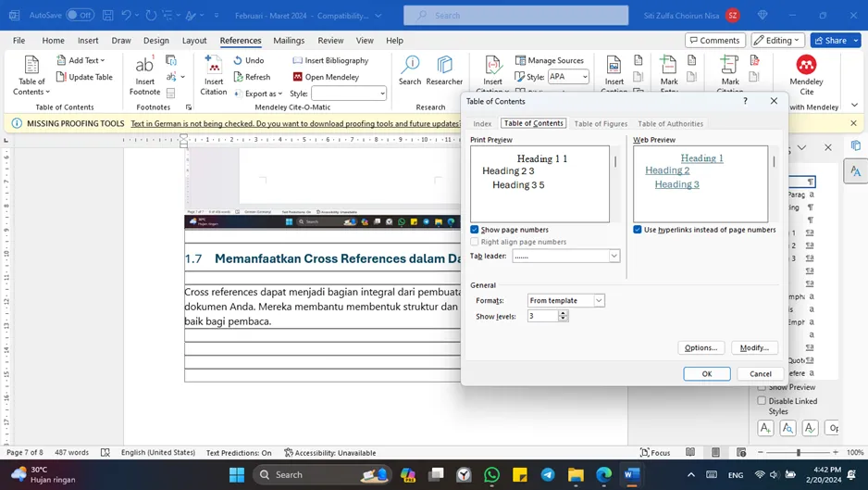Open the Researcher tool

444,70
